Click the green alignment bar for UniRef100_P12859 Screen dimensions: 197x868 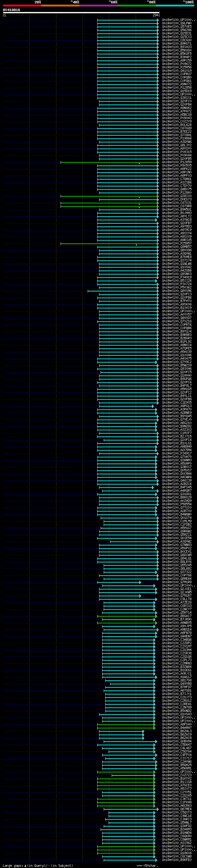coord(110,162)
